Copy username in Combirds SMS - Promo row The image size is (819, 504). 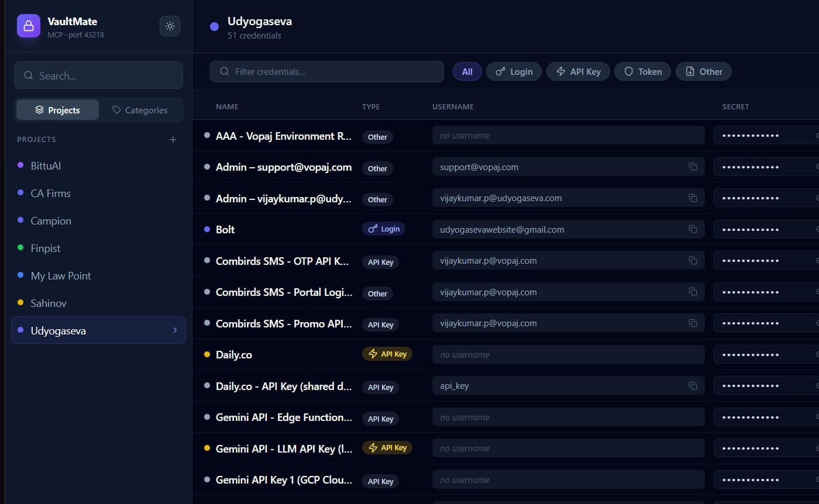[693, 323]
